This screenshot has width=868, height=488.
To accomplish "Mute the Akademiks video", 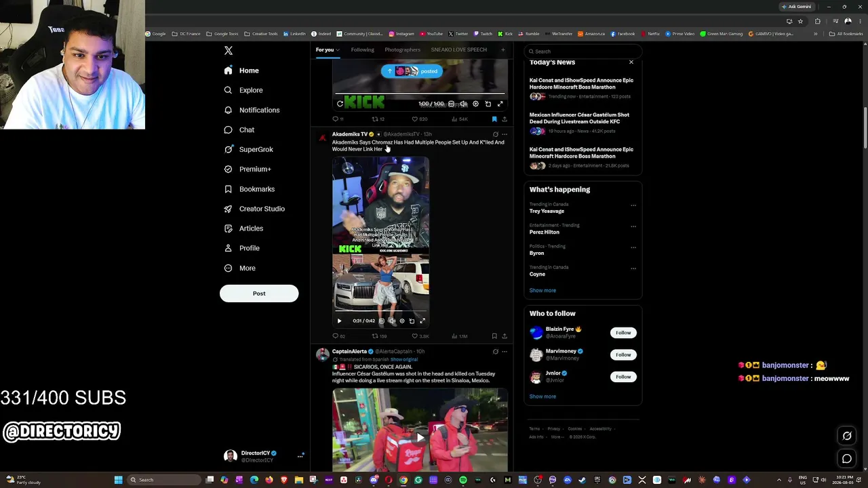I will pos(392,321).
